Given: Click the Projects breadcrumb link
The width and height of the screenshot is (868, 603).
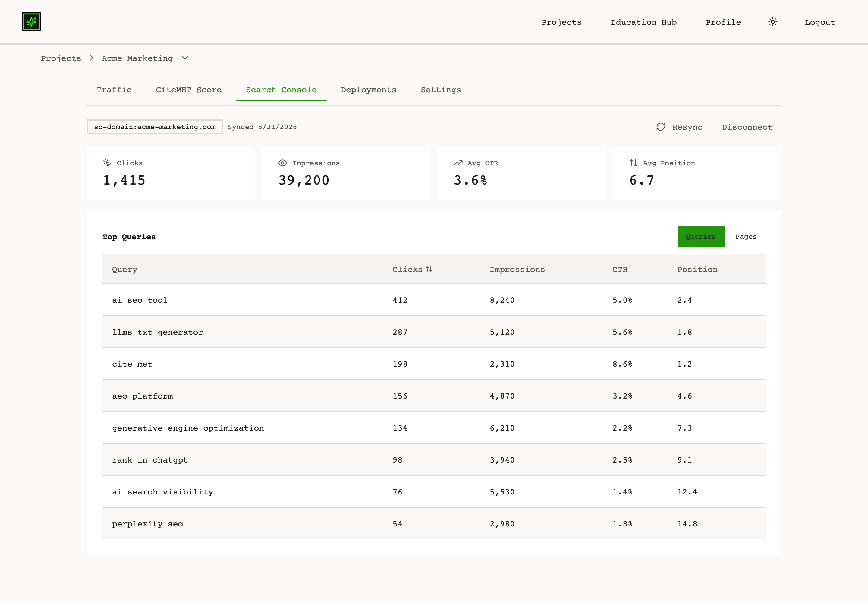Looking at the screenshot, I should 61,58.
